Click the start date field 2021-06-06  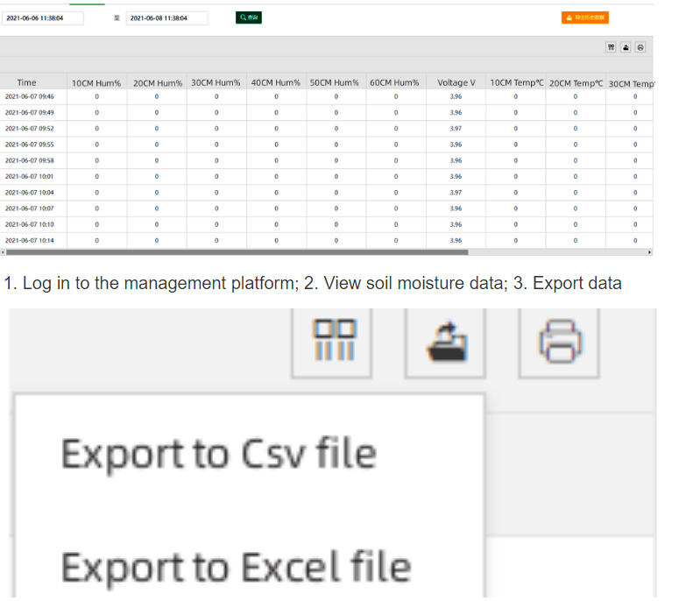click(42, 18)
